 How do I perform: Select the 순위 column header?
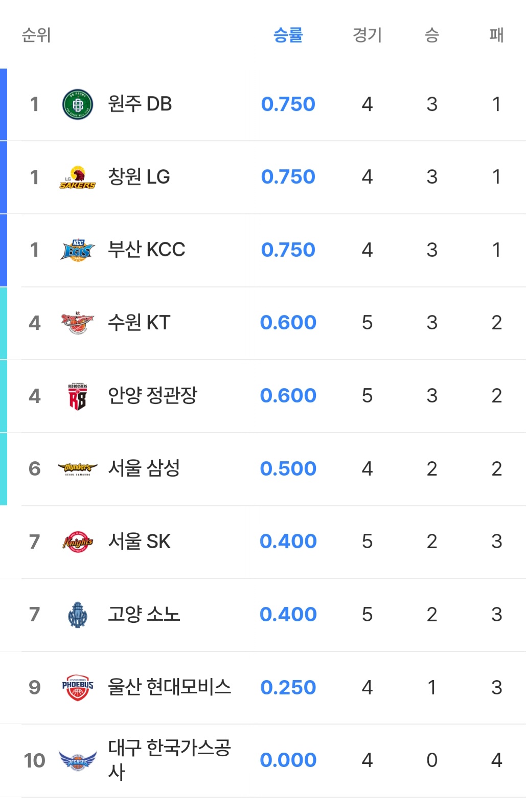coord(36,35)
